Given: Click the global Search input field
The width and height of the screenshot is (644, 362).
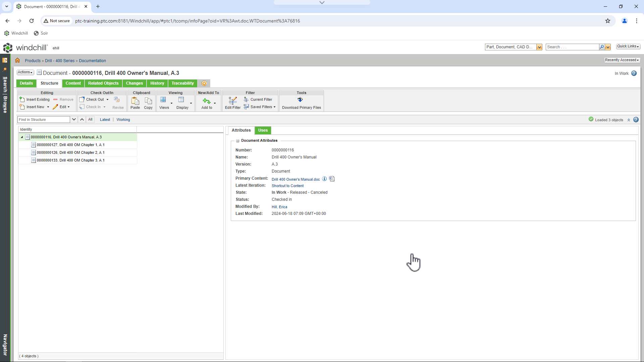Looking at the screenshot, I should pyautogui.click(x=572, y=47).
